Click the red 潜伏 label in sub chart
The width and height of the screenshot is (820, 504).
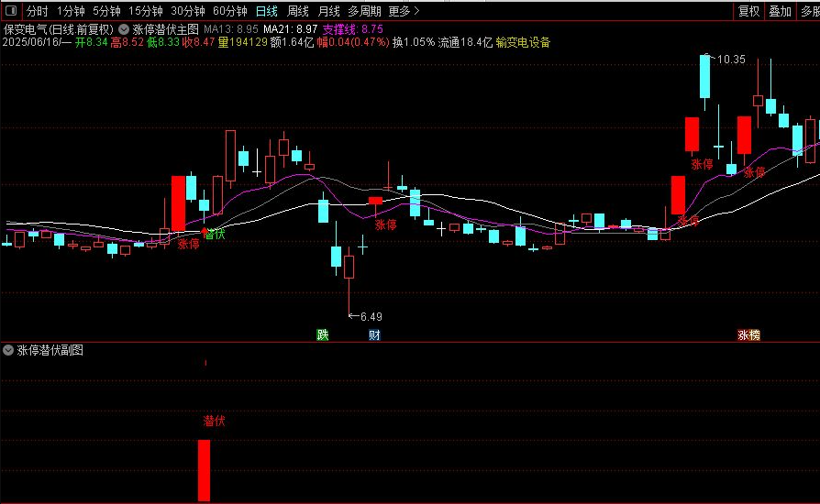point(214,421)
